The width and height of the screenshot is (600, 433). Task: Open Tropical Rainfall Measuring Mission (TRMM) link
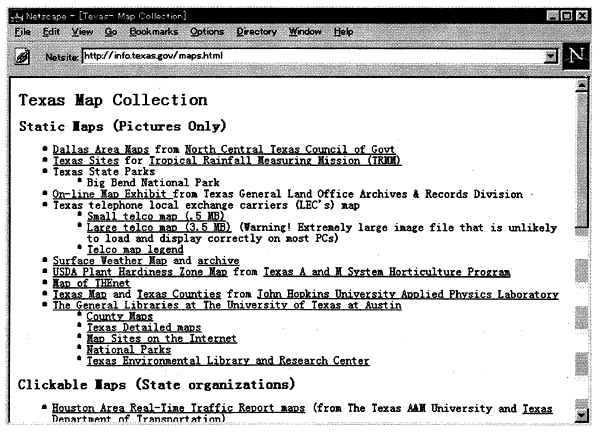tap(275, 160)
